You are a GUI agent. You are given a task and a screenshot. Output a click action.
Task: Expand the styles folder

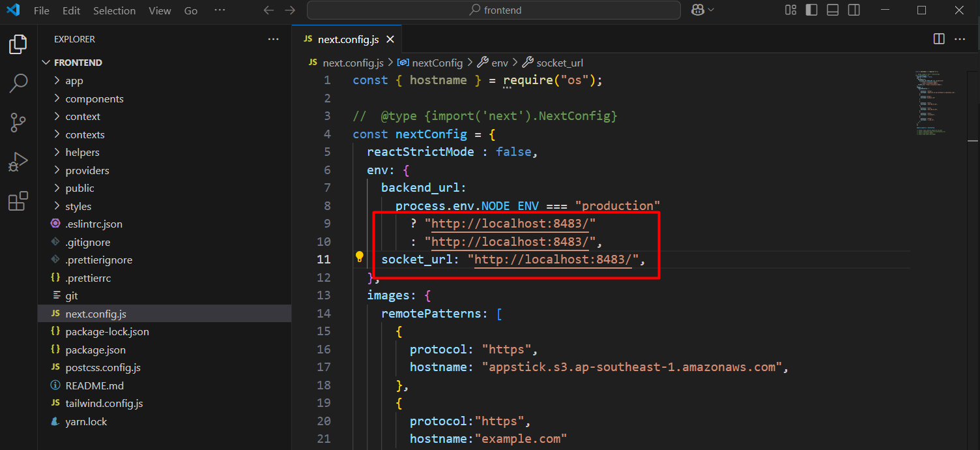(x=164, y=206)
